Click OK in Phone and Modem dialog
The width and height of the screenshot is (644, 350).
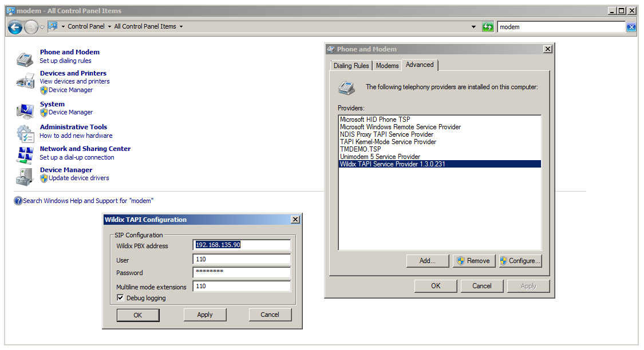[436, 286]
